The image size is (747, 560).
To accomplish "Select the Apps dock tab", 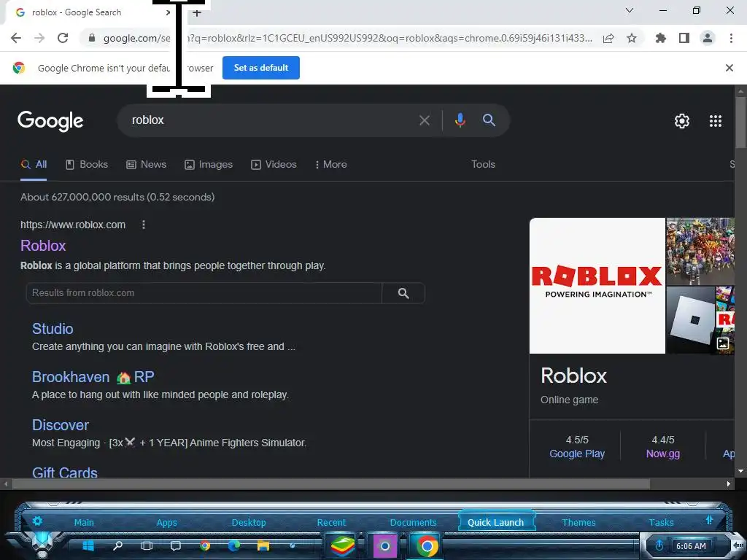I will click(167, 522).
